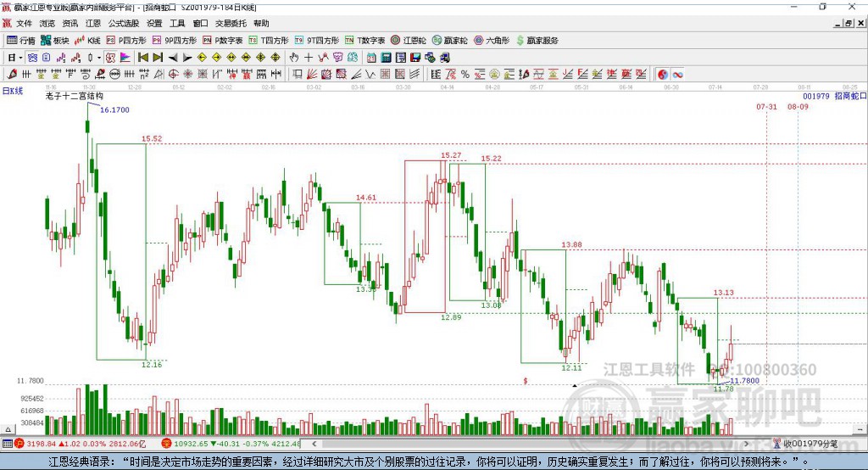Image resolution: width=868 pixels, height=470 pixels.
Task: Select the crosshair cursor tool
Action: pos(309,58)
